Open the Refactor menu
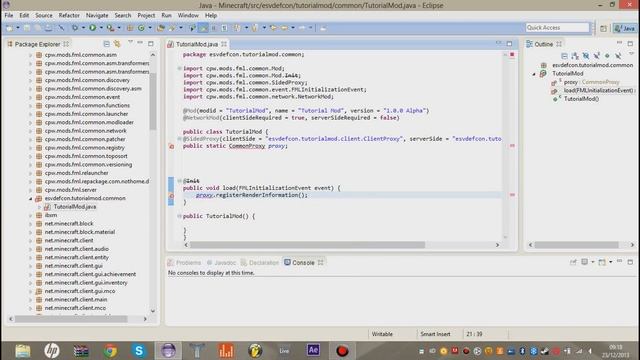The width and height of the screenshot is (640, 360). pos(69,16)
